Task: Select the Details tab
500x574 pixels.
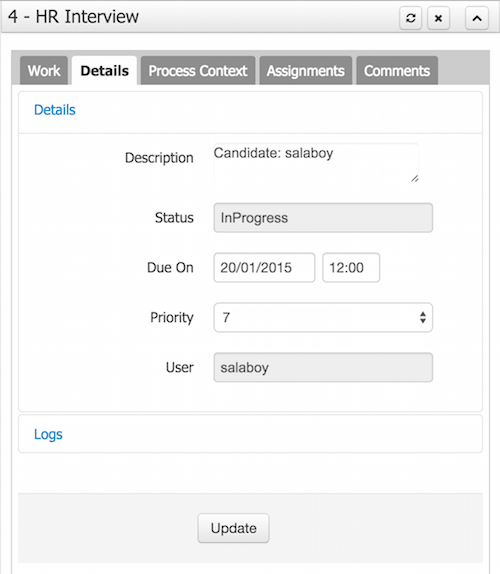Action: click(104, 71)
